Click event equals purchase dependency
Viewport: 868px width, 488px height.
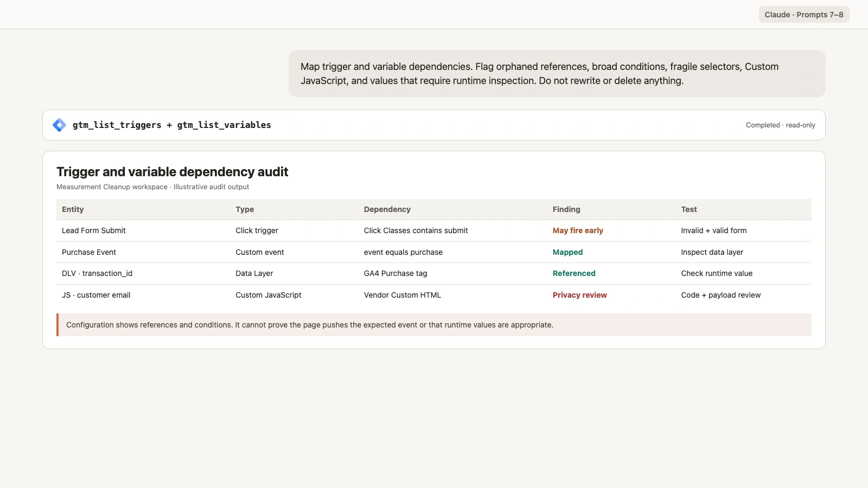[403, 252]
